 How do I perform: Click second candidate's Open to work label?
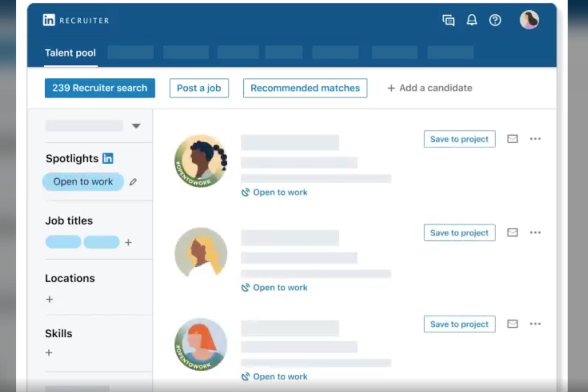[x=274, y=287]
